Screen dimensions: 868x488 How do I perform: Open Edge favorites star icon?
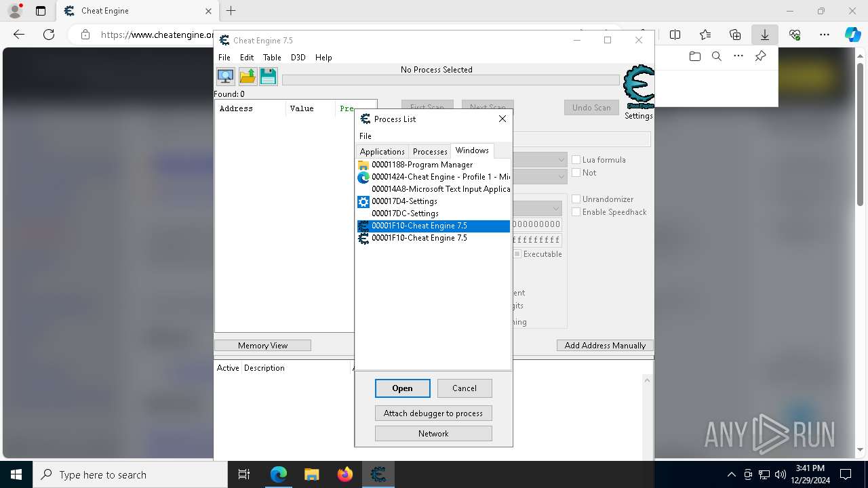click(705, 35)
